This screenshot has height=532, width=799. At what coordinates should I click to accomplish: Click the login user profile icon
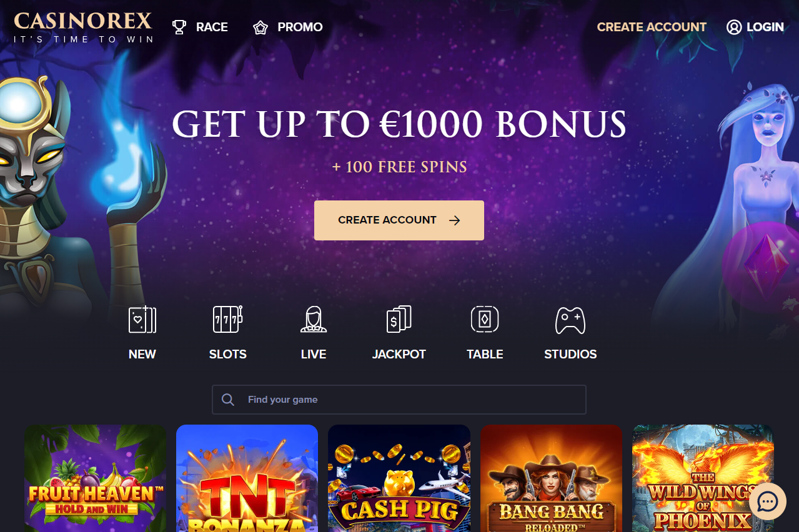pos(734,27)
